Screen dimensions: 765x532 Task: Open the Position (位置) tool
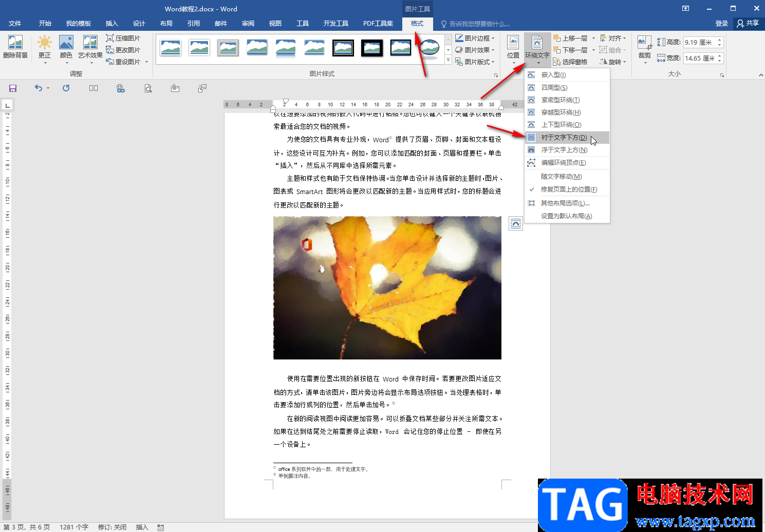513,49
